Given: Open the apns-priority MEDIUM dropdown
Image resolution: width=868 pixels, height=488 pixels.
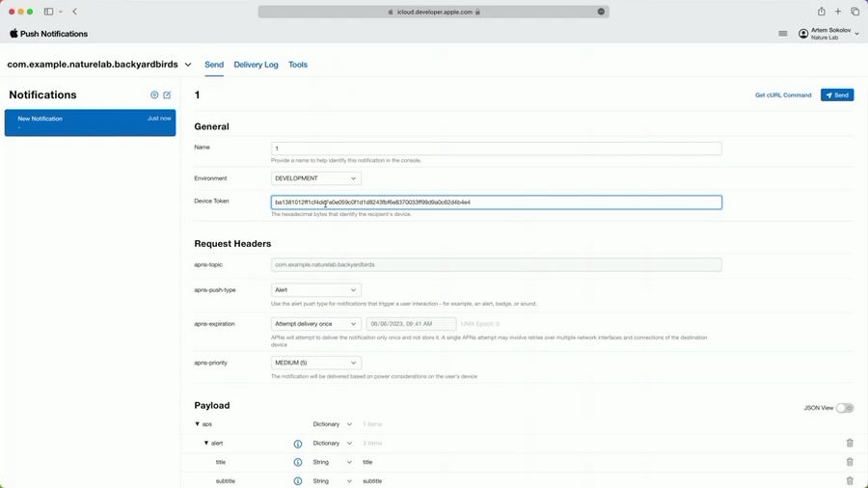Looking at the screenshot, I should click(316, 363).
